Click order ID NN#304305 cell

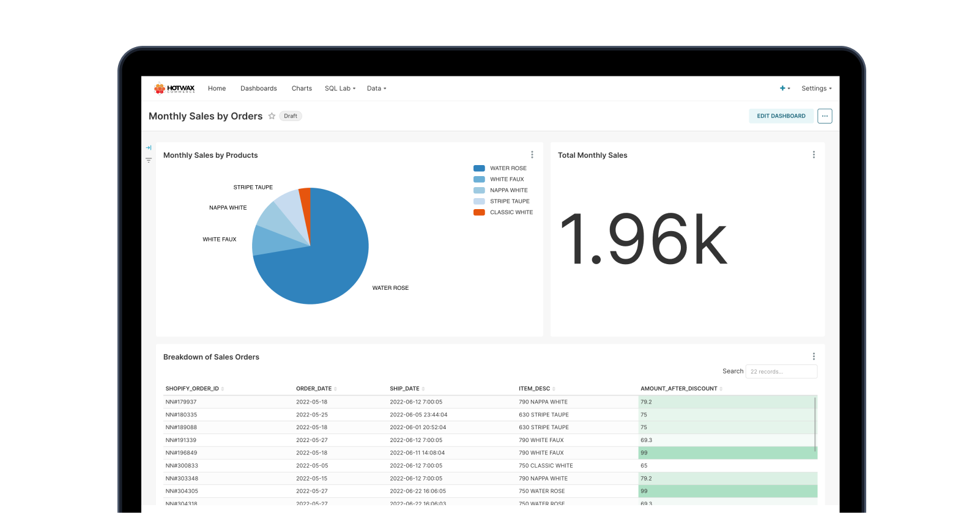coord(182,492)
